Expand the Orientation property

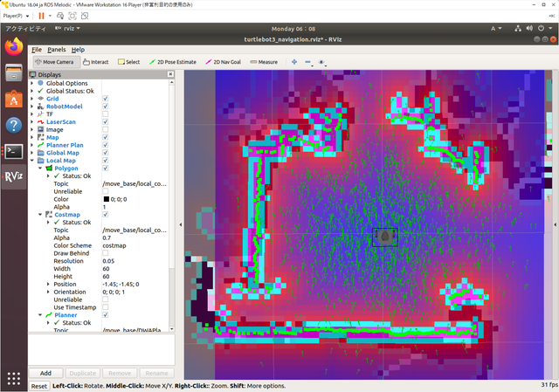click(48, 292)
